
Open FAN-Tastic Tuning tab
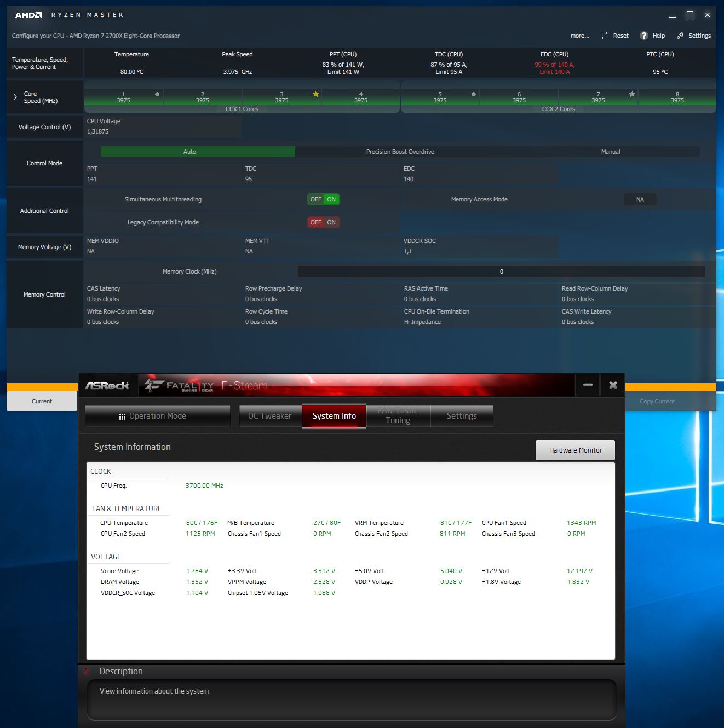[398, 416]
